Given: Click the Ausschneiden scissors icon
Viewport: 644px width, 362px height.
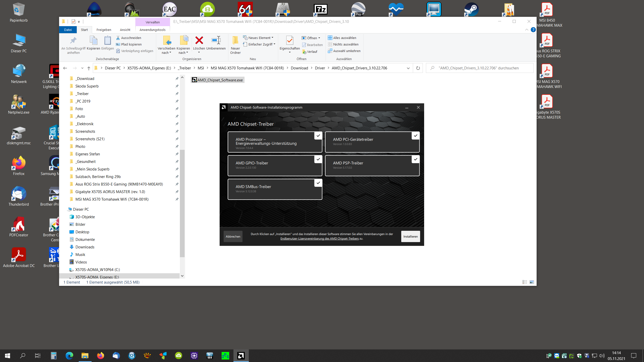Looking at the screenshot, I should tap(118, 38).
